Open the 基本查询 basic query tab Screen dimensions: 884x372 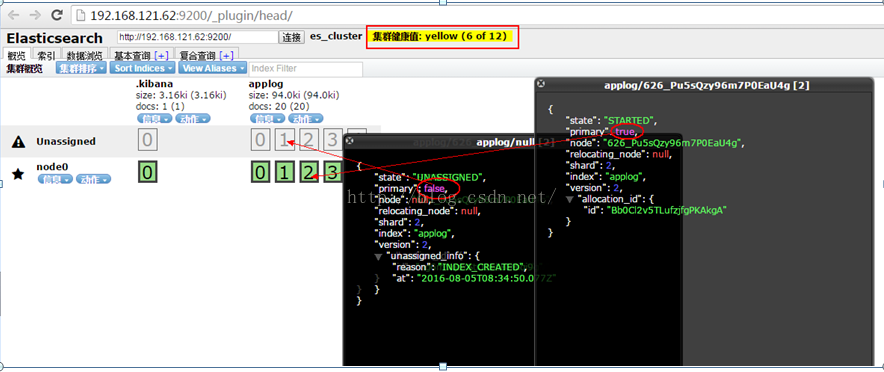[132, 56]
